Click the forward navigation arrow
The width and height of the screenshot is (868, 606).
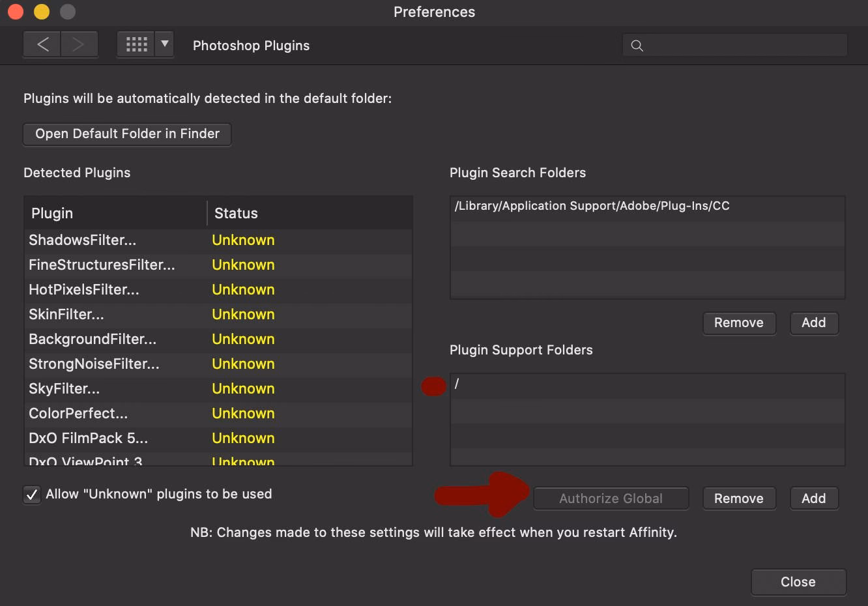pyautogui.click(x=78, y=44)
